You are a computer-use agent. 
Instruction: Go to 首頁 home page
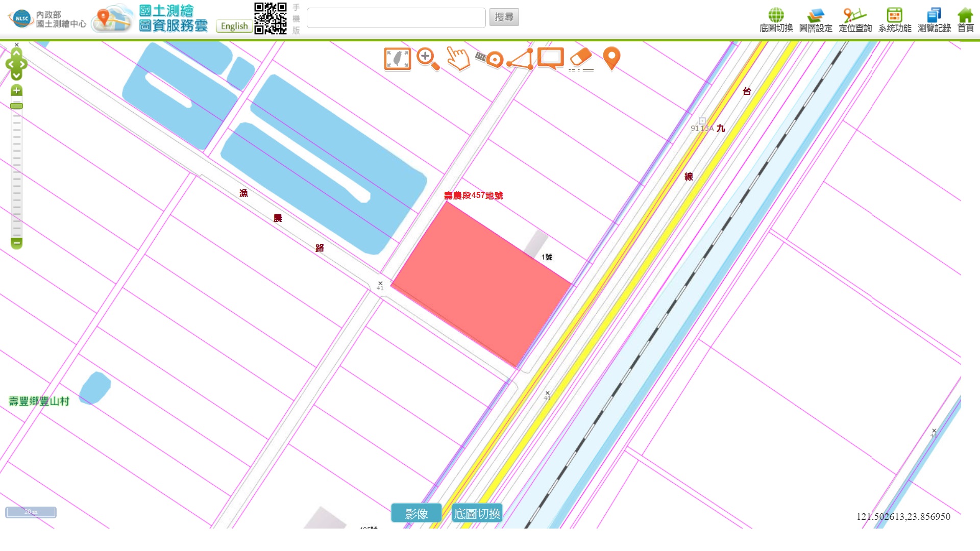coord(965,20)
